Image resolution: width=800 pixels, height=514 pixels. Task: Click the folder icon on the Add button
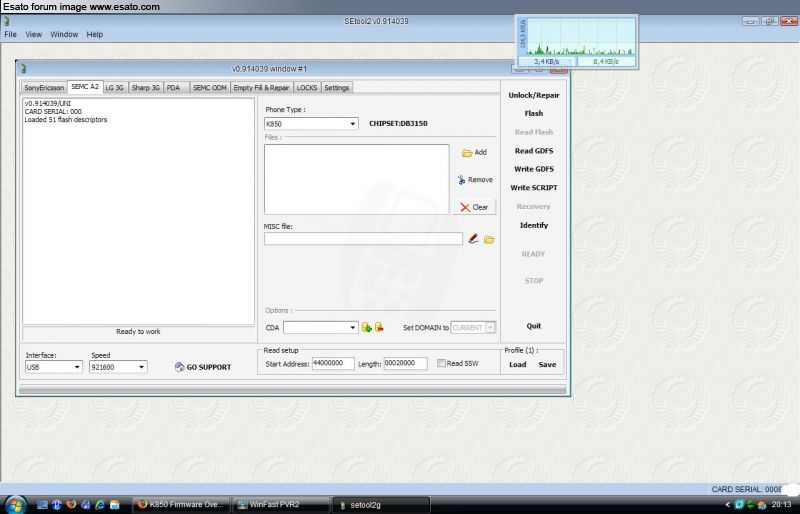click(x=467, y=153)
